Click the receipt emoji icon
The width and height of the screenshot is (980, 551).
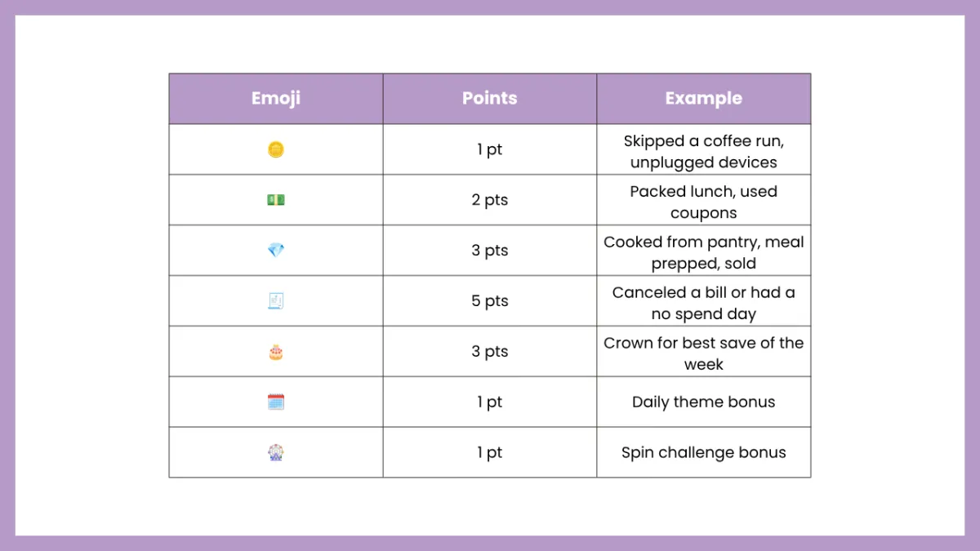click(x=276, y=301)
